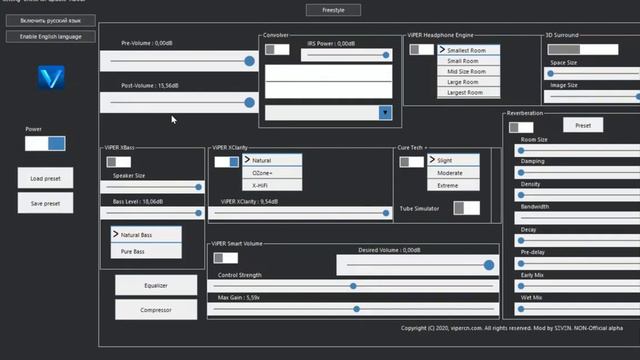Select Large Room option
640x360 pixels.
469,82
